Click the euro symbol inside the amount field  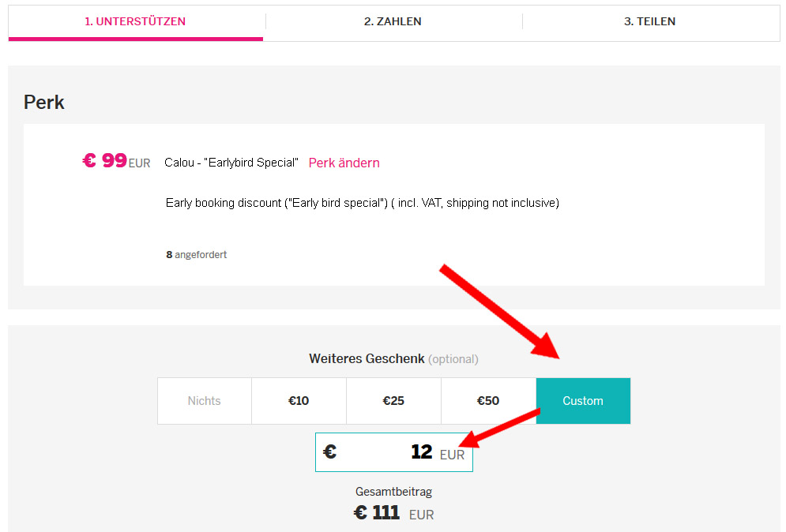[x=330, y=452]
